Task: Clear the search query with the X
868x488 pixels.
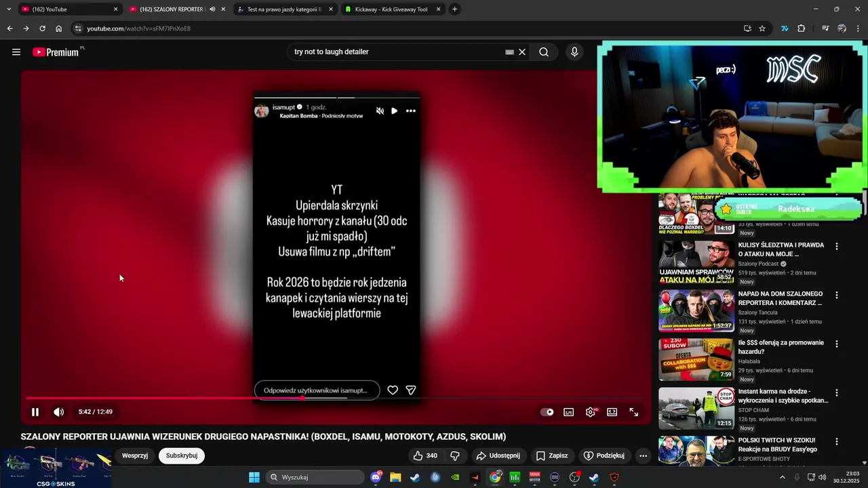Action: tap(522, 52)
